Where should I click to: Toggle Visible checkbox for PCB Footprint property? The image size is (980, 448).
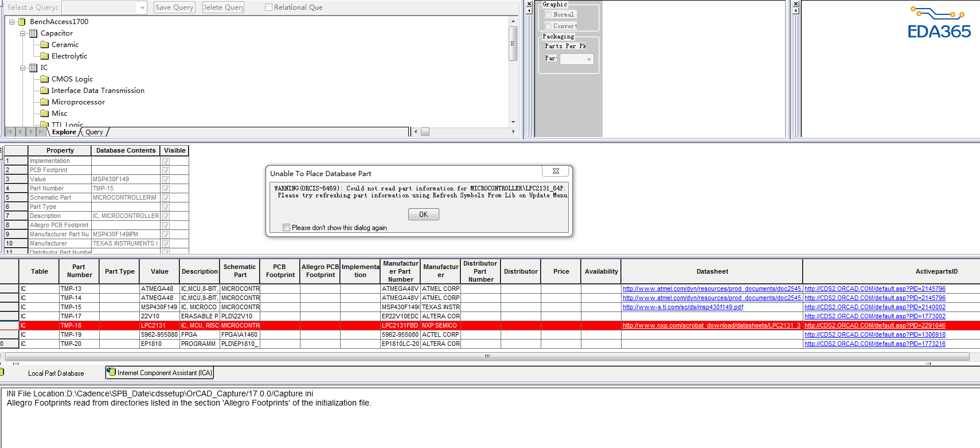point(166,170)
